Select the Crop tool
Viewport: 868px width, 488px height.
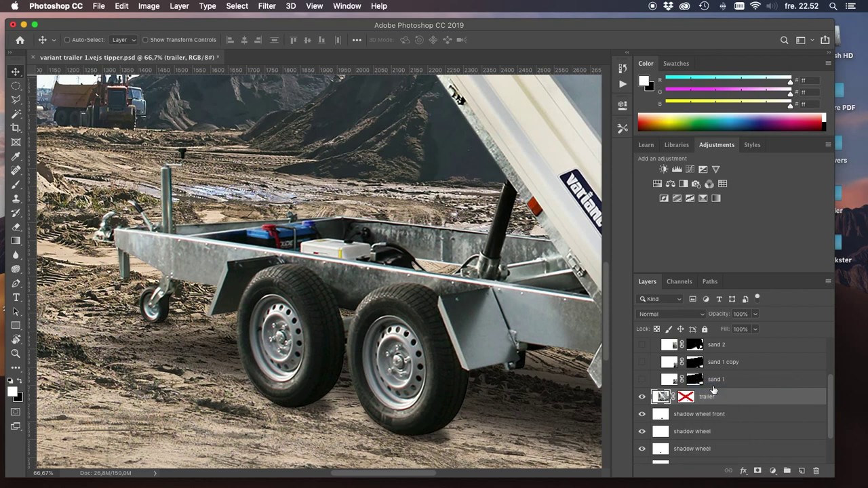16,127
